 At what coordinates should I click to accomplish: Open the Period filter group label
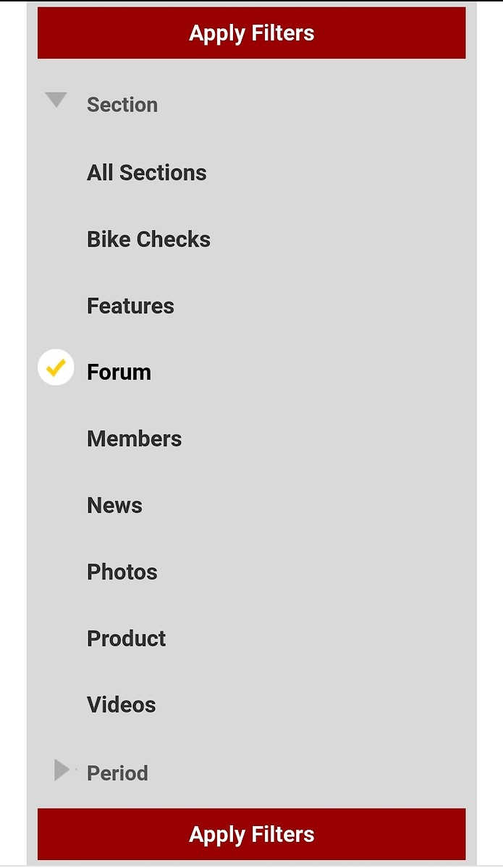(117, 773)
